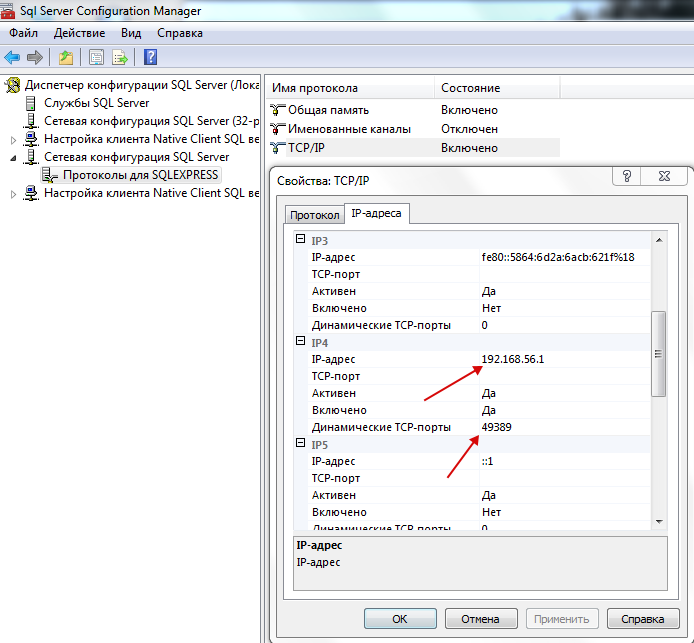The width and height of the screenshot is (694, 643).
Task: Collapse Сетевая конфигурация SQL Server tree node
Action: coord(13,158)
